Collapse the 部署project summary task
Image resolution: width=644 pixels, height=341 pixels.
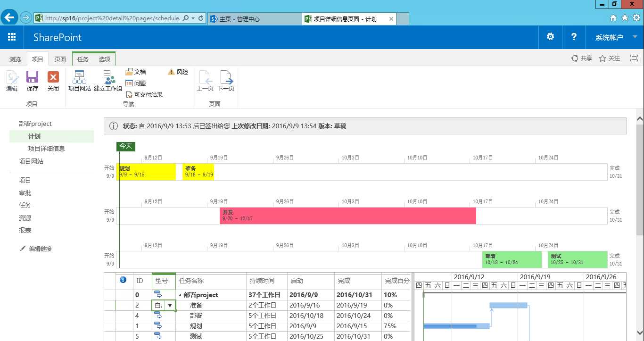pos(180,295)
